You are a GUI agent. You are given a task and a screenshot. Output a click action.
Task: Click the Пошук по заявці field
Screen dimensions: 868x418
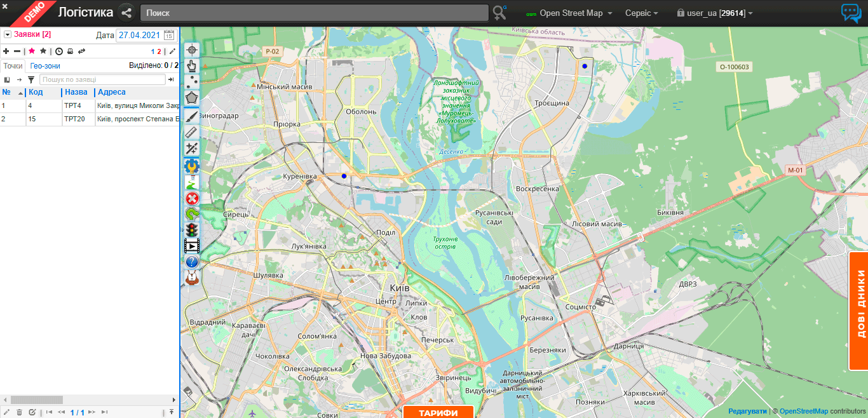tap(102, 79)
